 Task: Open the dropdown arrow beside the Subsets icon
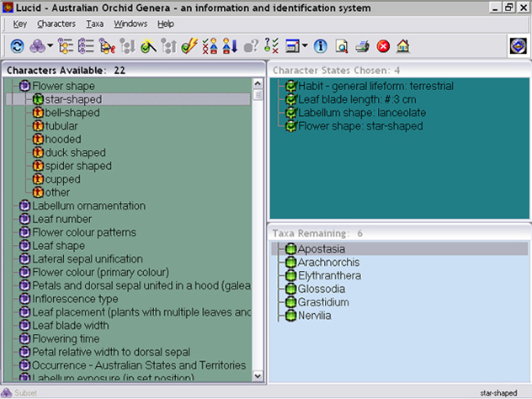coord(51,45)
